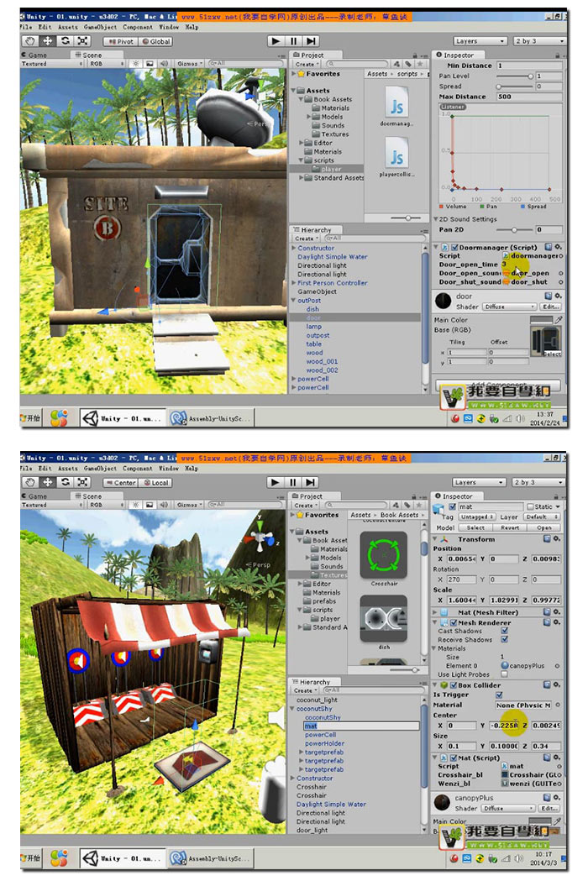The height and width of the screenshot is (881, 588).
Task: Toggle the Local handle rotation button
Action: pos(156,483)
